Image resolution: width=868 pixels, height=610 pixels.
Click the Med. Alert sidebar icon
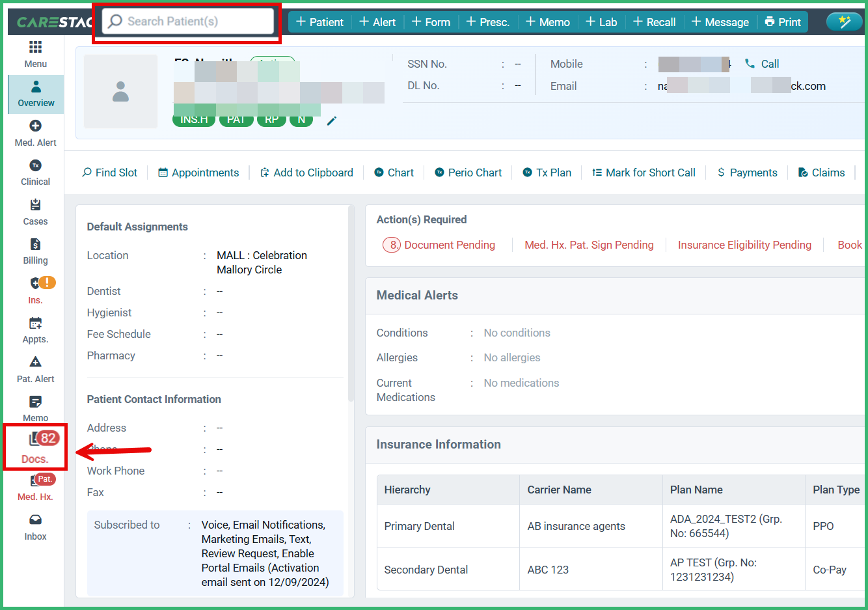click(x=35, y=132)
